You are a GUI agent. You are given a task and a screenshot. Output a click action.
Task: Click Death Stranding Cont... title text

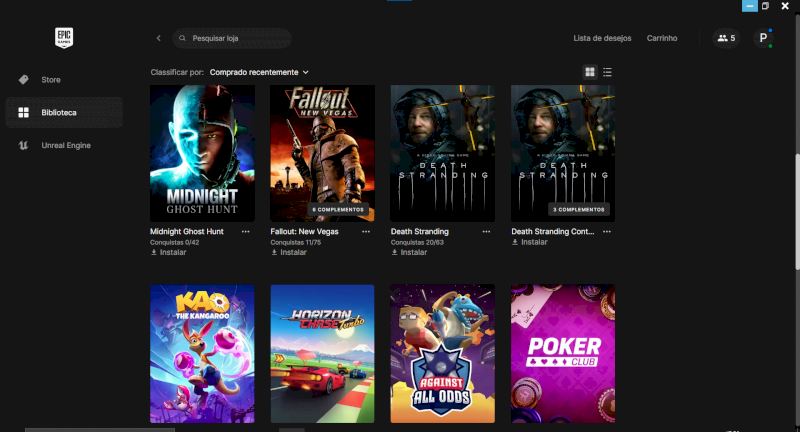[553, 232]
